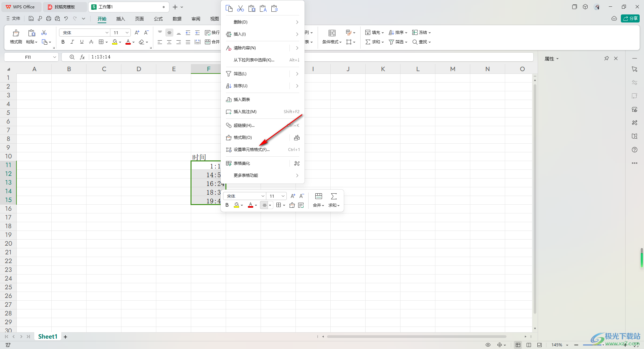The width and height of the screenshot is (644, 349).
Task: Click the font color swatch in the mini toolbar
Action: [251, 205]
